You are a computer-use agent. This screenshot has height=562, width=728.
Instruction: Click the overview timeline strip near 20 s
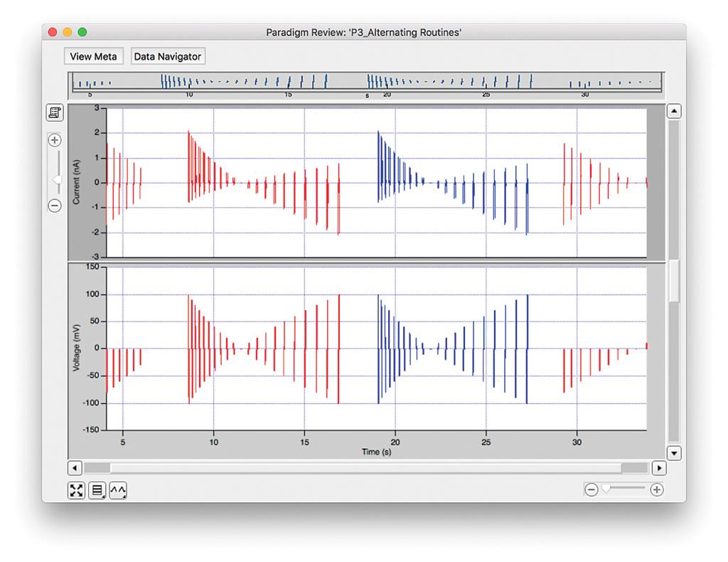[x=387, y=83]
